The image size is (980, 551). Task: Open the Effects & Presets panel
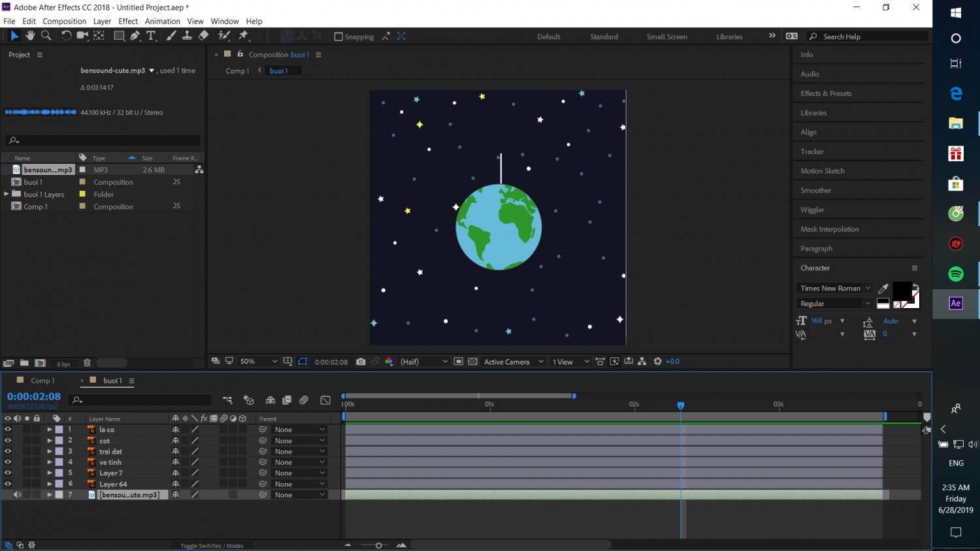pos(826,93)
